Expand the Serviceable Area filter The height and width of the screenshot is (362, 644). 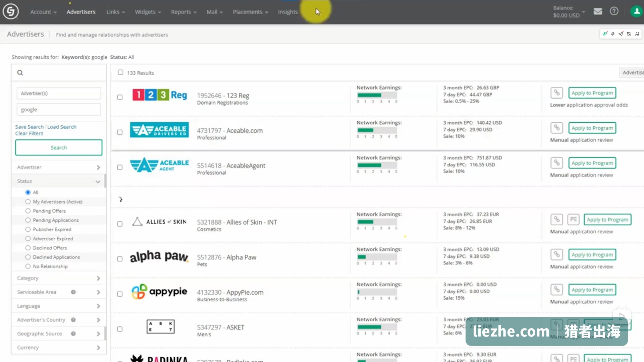coord(59,292)
